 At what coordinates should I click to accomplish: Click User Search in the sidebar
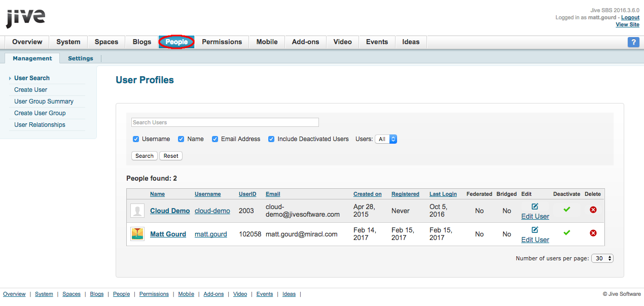pyautogui.click(x=32, y=78)
